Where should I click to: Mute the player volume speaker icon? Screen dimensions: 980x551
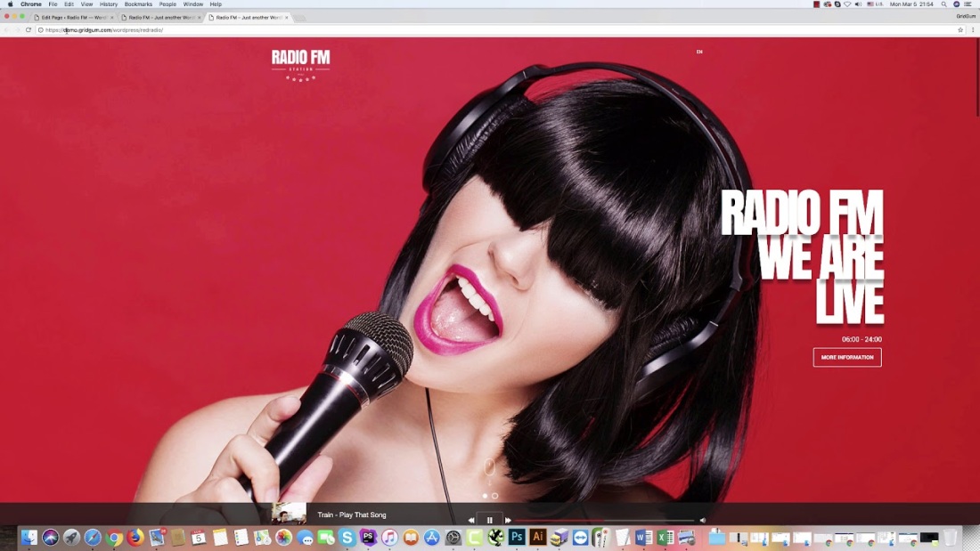coord(702,520)
